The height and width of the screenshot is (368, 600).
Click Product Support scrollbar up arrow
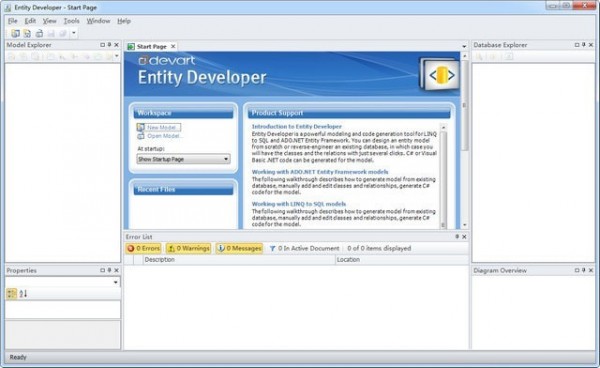(443, 127)
